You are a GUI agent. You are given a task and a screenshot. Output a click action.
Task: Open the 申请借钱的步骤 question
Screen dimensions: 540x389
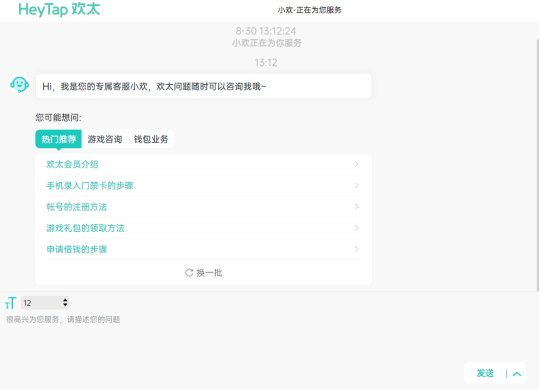click(203, 249)
